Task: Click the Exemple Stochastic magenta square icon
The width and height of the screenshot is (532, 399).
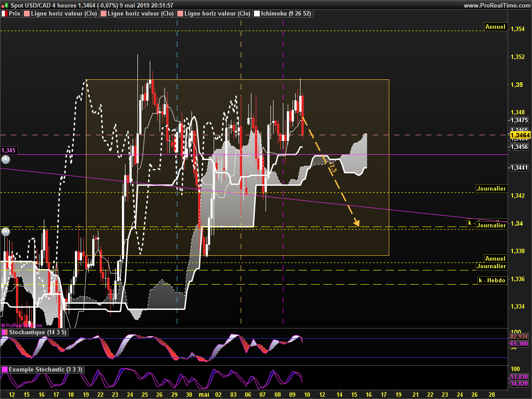Action: (x=5, y=370)
